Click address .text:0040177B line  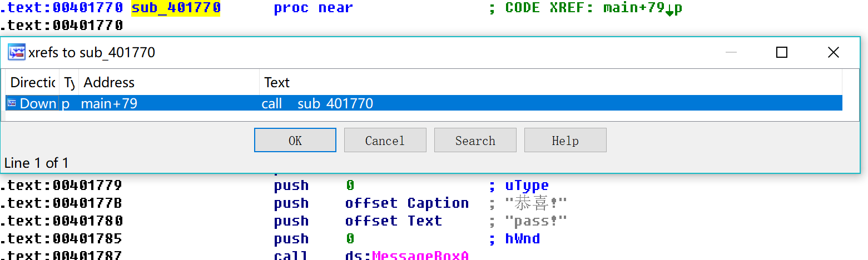[61, 203]
